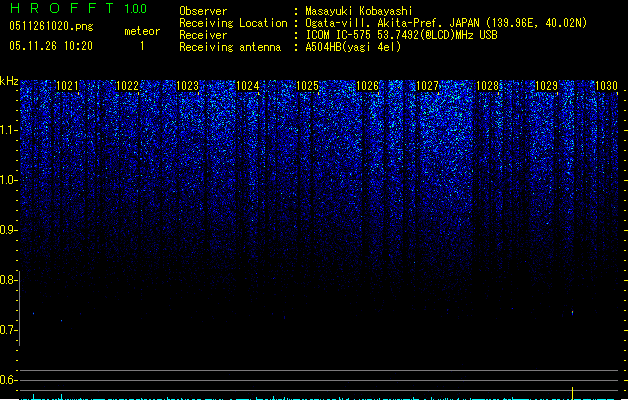The image size is (629, 400).
Task: Click the 0.8 kHz axis label
Action: [x=9, y=280]
